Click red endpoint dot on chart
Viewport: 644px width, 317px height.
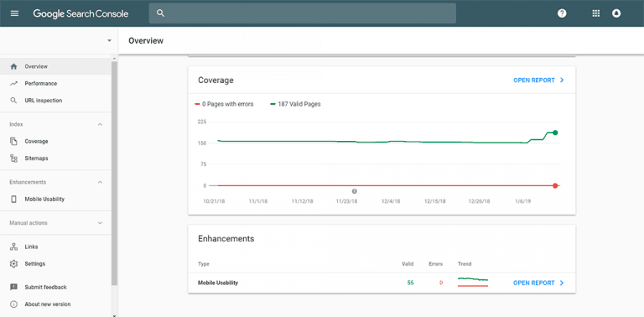click(555, 185)
